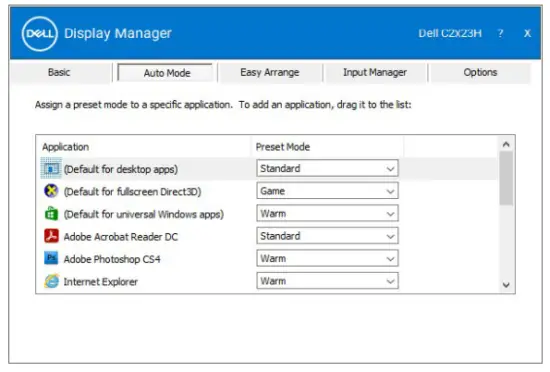Screen dimensions: 550x372
Task: Switch to the Easy Arrange tab
Action: [269, 73]
